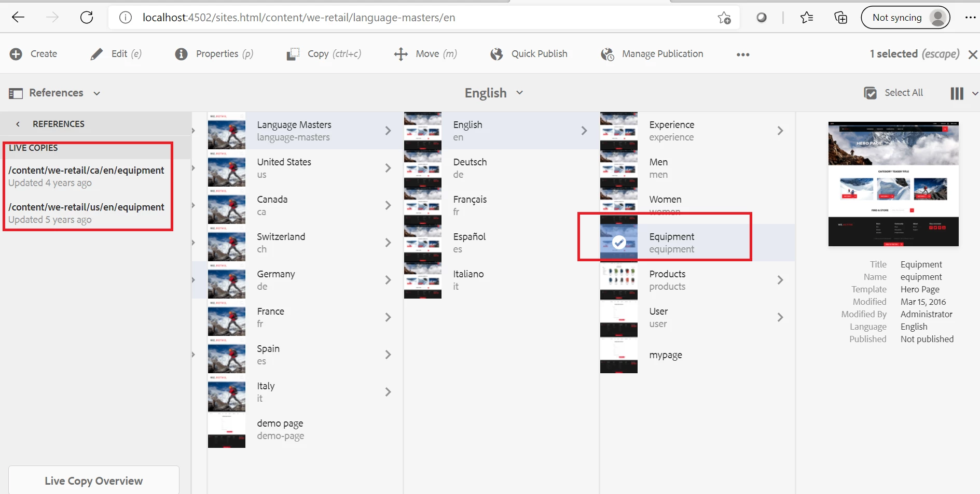Click Manage Publication globe-clock icon
This screenshot has width=980, height=494.
coord(608,54)
